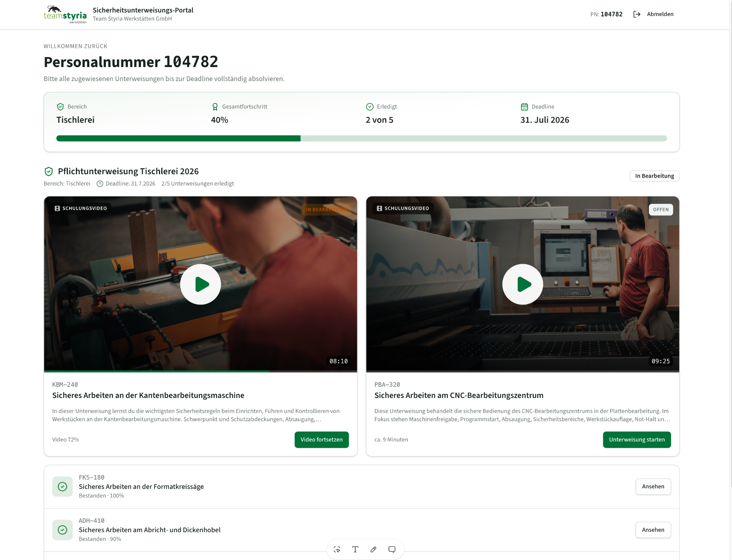Select the pencil tool in bottom toolbar
The height and width of the screenshot is (560, 732).
(374, 549)
